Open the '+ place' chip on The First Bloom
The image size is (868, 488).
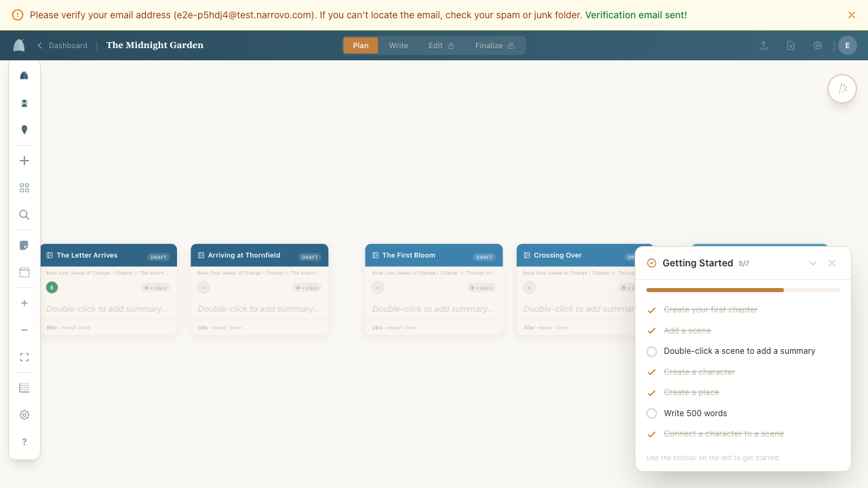coord(481,287)
